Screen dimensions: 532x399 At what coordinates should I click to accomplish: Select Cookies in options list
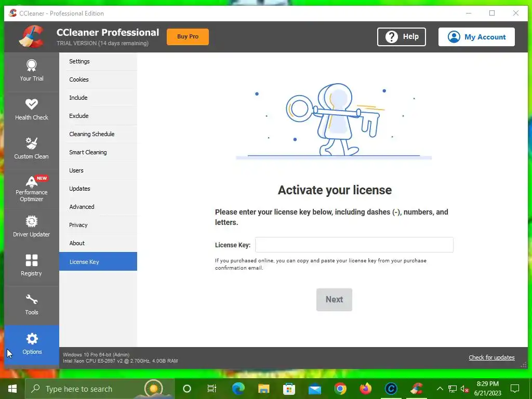click(x=98, y=79)
